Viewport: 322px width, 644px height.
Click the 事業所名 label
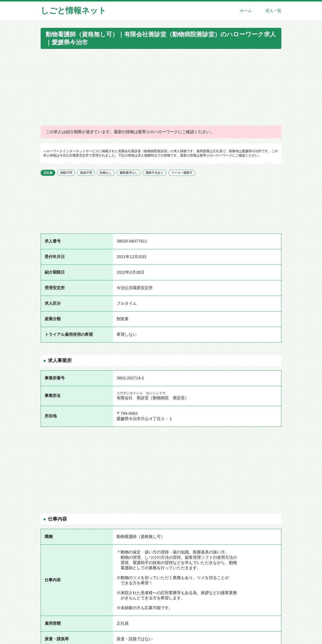pyautogui.click(x=53, y=396)
